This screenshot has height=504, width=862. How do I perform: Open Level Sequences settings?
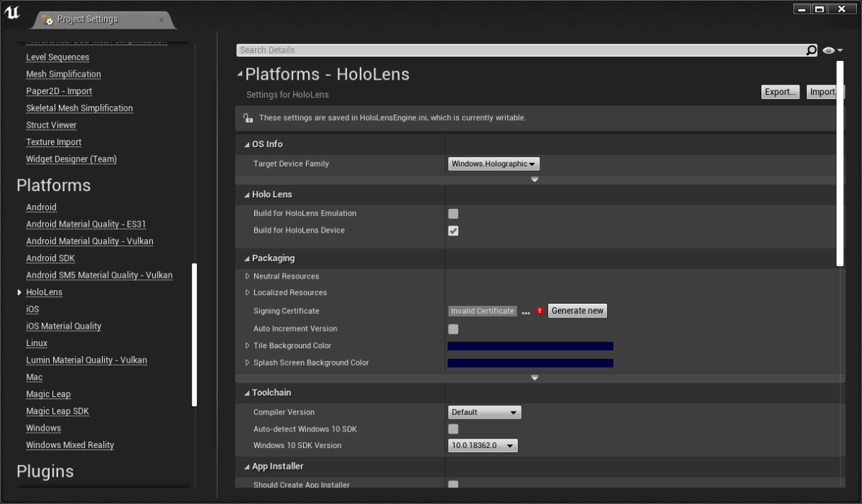pyautogui.click(x=57, y=57)
